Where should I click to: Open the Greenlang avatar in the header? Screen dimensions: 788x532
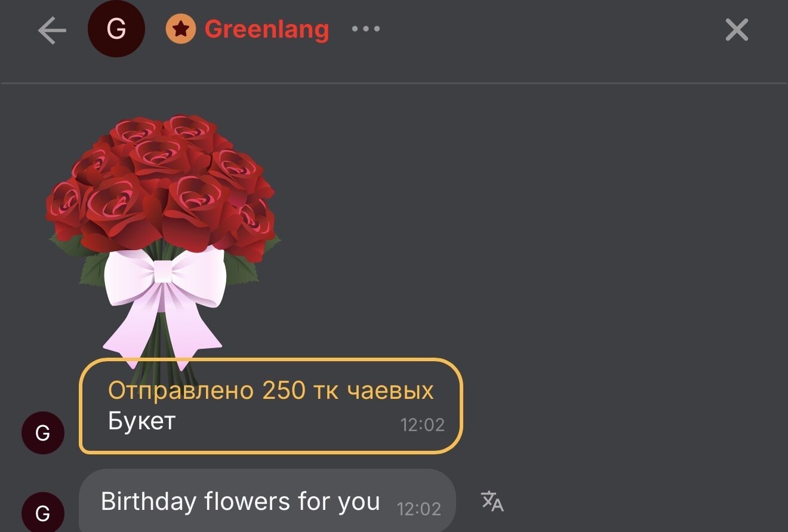116,29
